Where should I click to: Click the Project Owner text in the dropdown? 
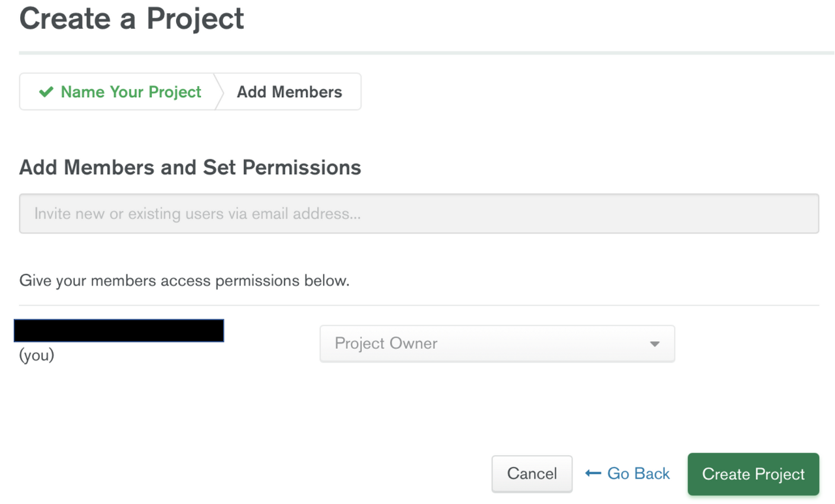coord(386,344)
